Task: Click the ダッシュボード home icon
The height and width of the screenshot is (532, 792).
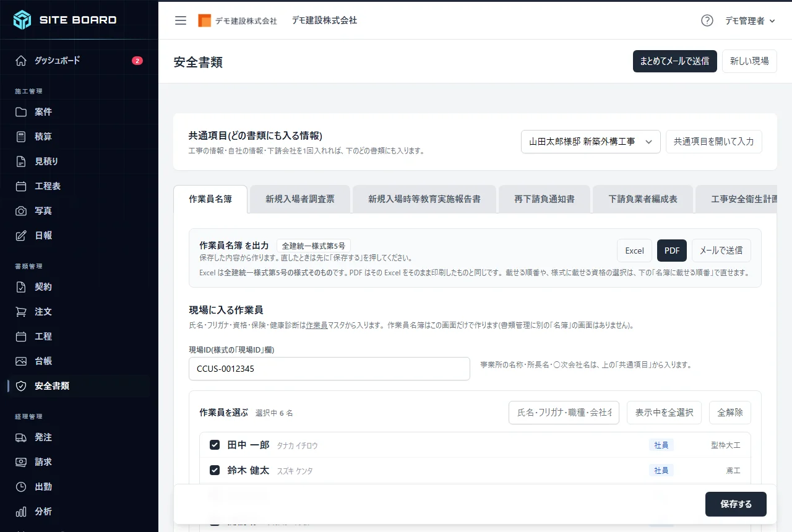Action: (x=21, y=61)
